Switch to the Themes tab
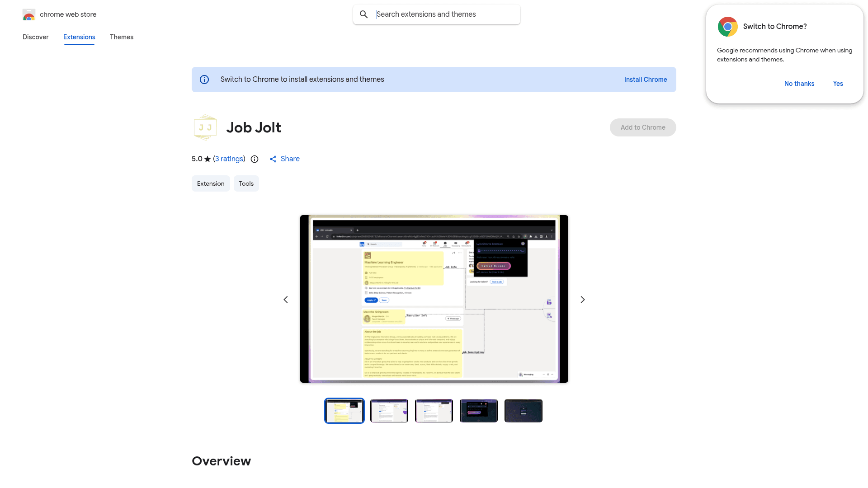Viewport: 868px width, 488px height. tap(121, 37)
